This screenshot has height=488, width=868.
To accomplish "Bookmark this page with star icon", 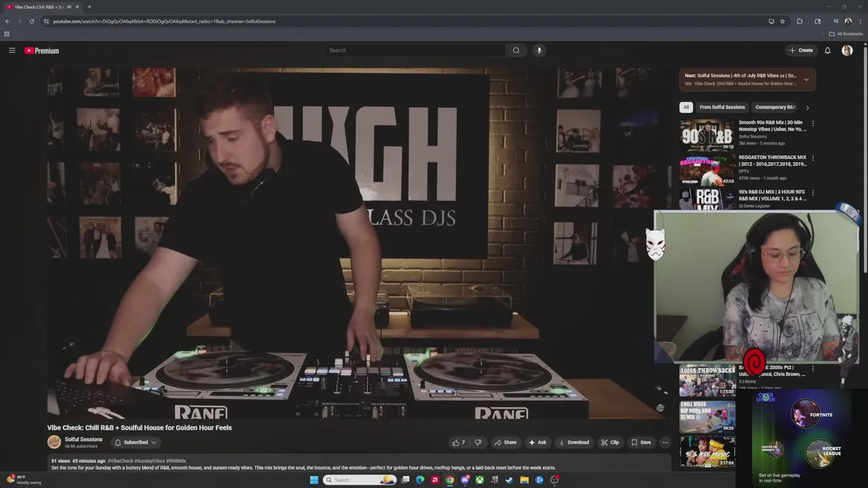I will coord(783,21).
